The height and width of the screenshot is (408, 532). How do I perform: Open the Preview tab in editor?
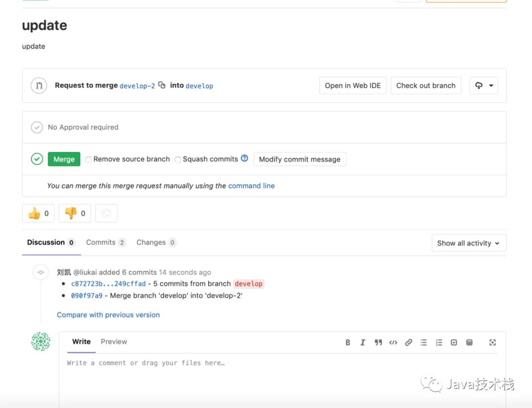click(114, 342)
